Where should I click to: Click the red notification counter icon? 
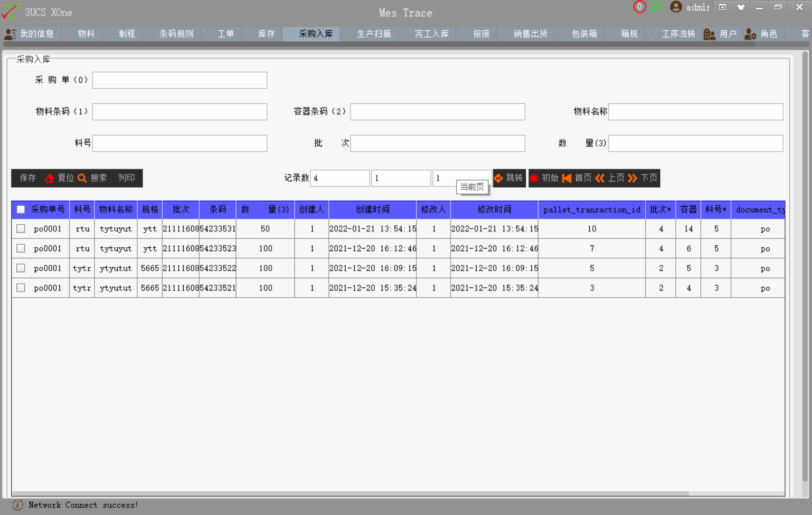point(639,7)
